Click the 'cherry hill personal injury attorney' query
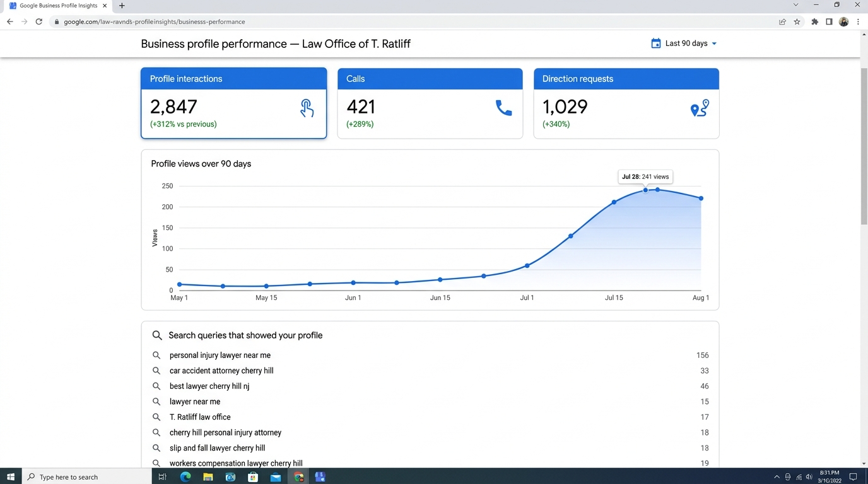The image size is (868, 484). tap(225, 432)
